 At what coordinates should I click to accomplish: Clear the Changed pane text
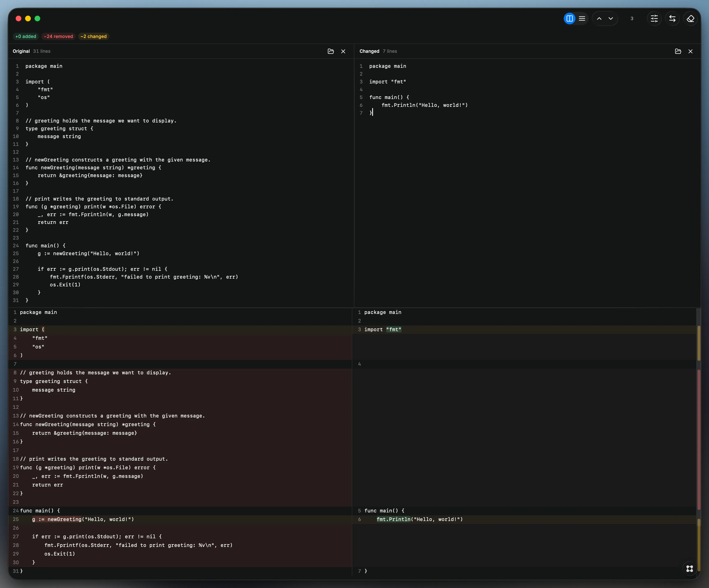point(691,51)
